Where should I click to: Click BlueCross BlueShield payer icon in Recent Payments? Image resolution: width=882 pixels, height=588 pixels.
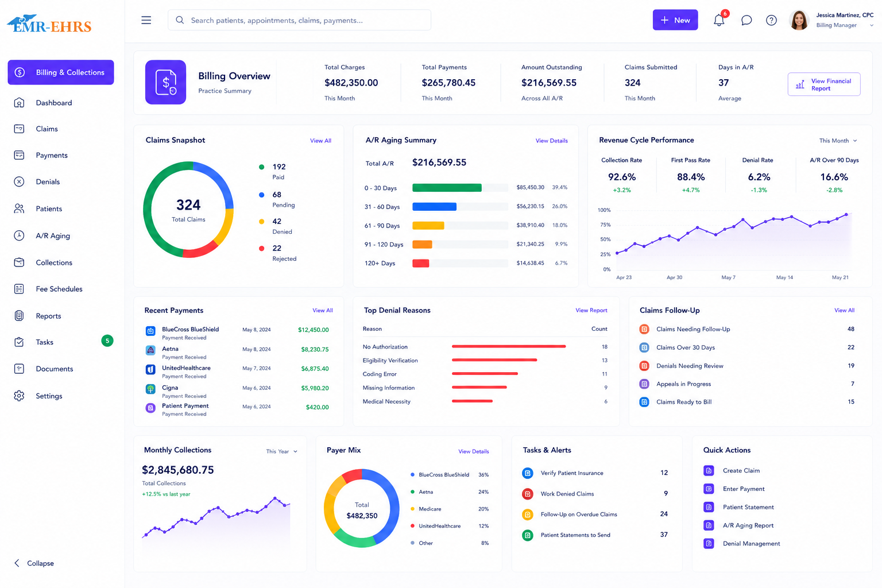tap(150, 331)
